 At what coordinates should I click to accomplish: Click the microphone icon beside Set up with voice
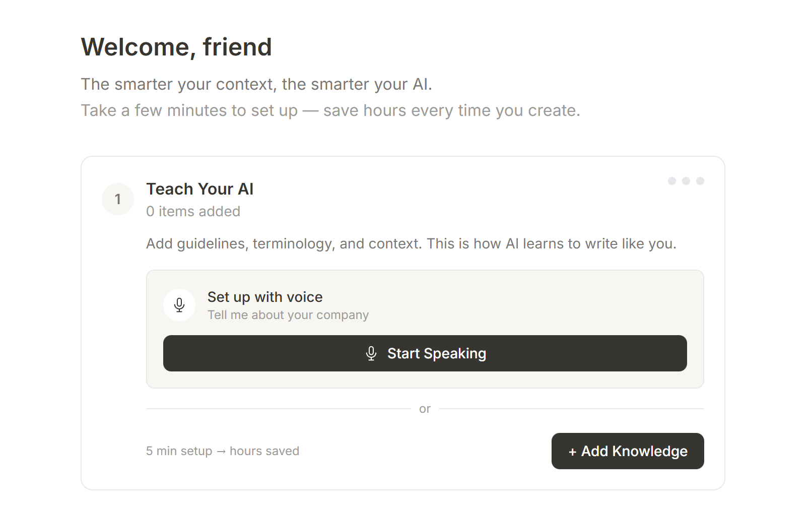click(x=179, y=305)
